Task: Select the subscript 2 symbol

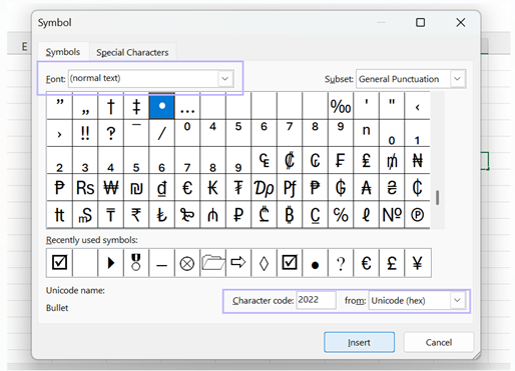Action: point(59,160)
